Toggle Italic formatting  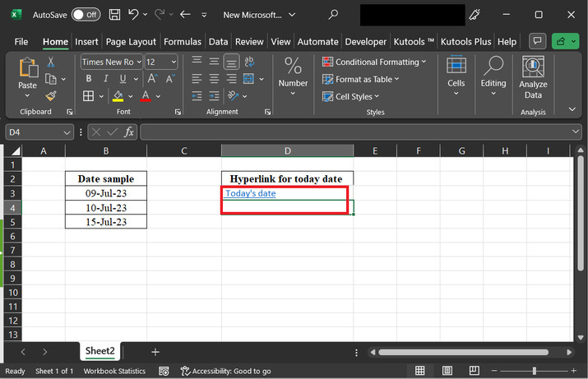coord(106,79)
